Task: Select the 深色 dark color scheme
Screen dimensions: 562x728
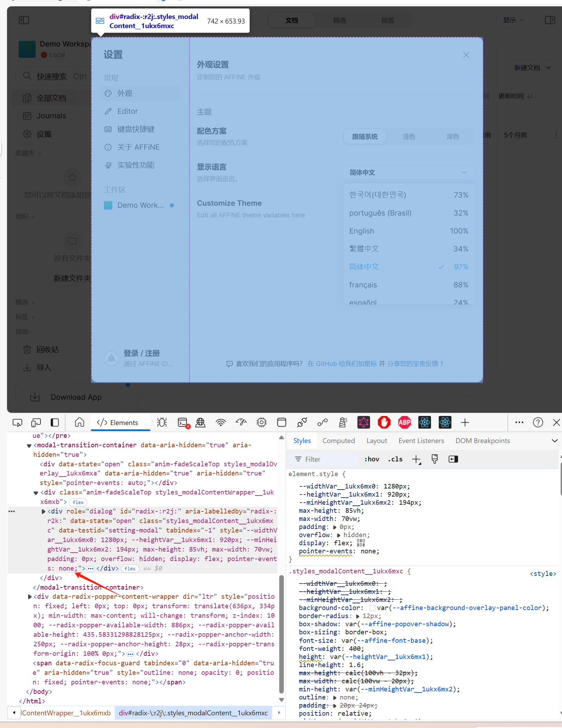Action: coord(452,137)
